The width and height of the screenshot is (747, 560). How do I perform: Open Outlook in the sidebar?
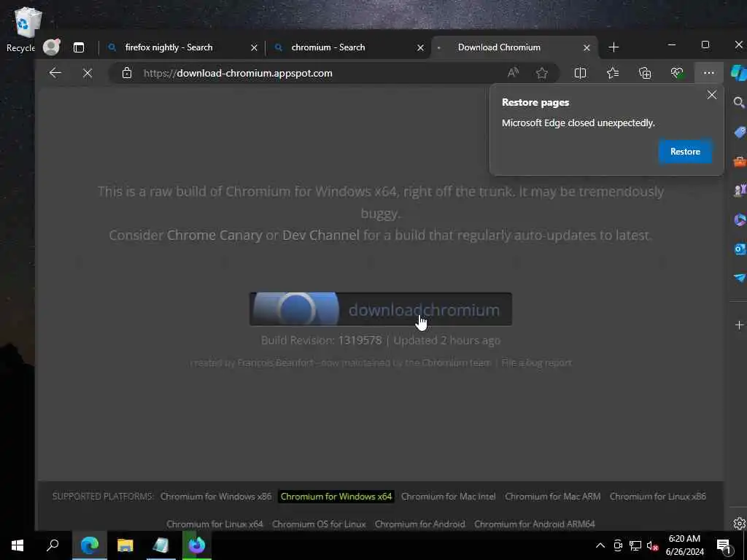740,249
